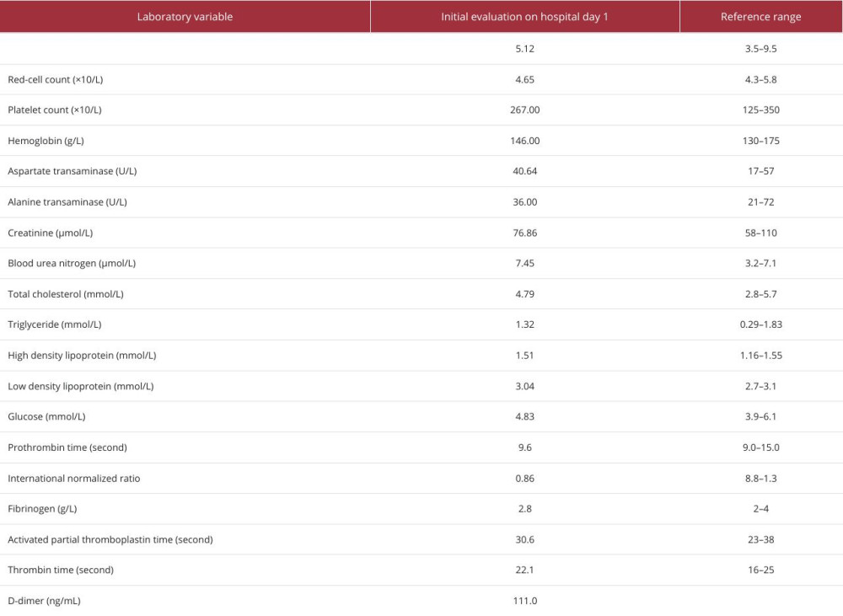Click the 'High density lipoprotein (mmol/L)' label

pyautogui.click(x=82, y=356)
